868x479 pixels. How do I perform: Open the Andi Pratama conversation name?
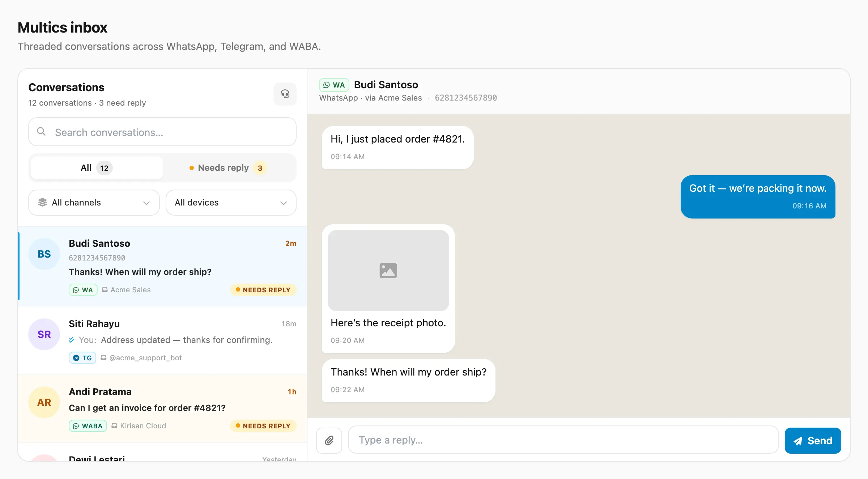[100, 391]
